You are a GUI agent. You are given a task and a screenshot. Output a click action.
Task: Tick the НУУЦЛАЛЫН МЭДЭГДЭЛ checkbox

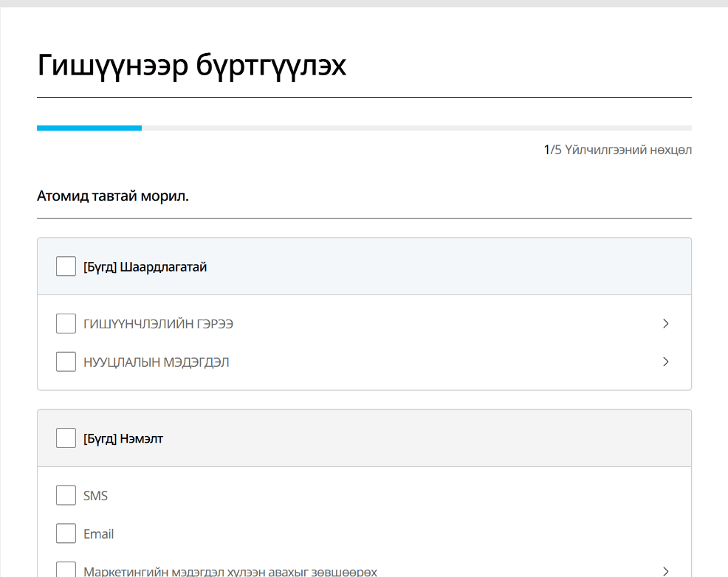(66, 362)
